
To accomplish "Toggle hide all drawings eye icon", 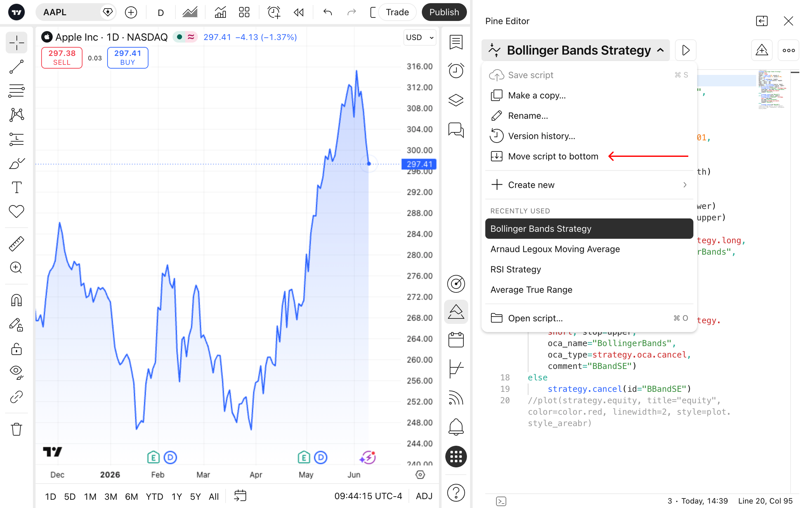I will click(16, 372).
